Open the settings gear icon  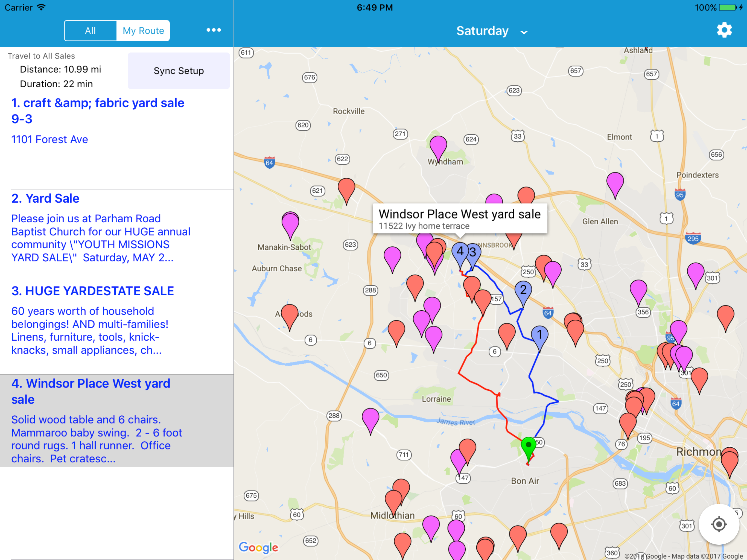pos(724,30)
